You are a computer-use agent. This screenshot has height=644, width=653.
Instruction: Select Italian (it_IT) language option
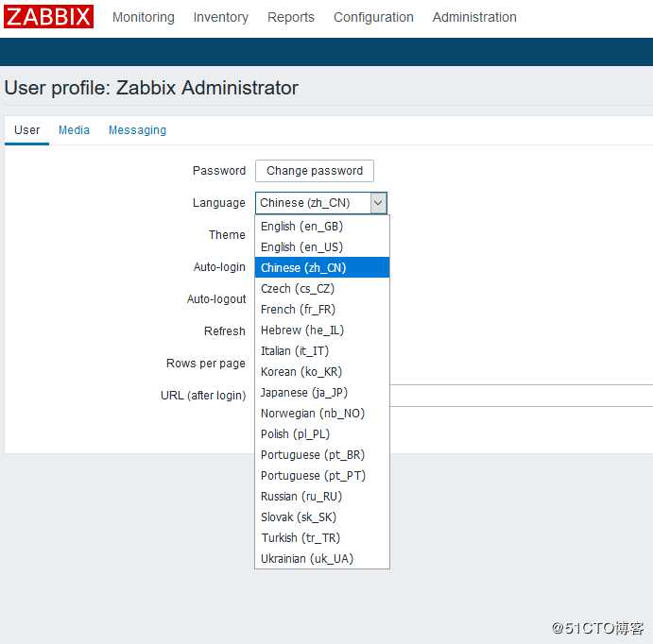(x=322, y=351)
